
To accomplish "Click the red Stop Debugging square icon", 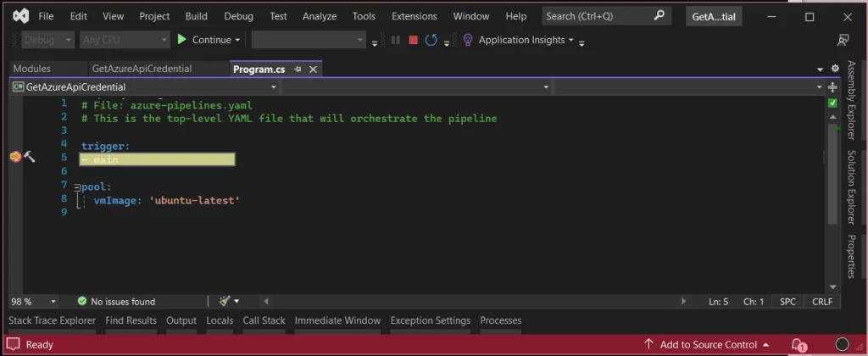I will pos(413,40).
